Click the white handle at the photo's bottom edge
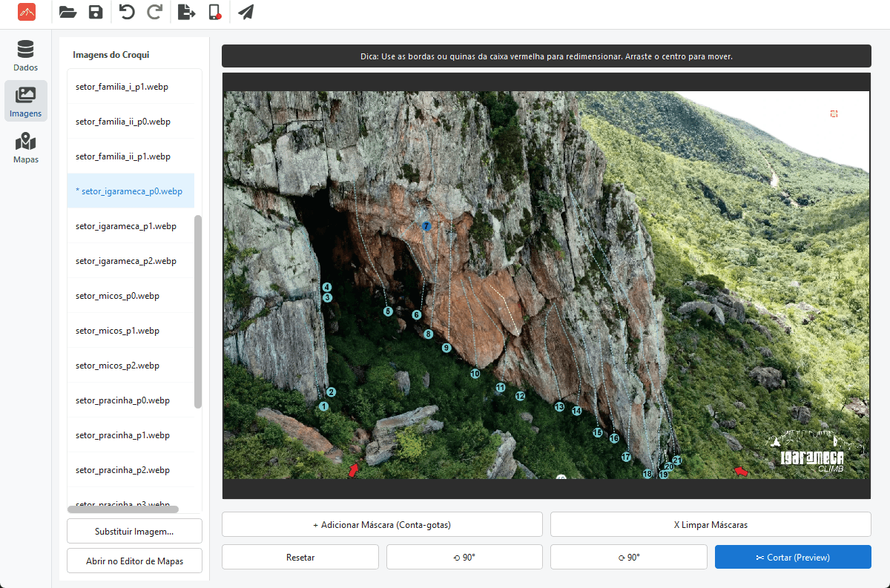 click(x=561, y=478)
